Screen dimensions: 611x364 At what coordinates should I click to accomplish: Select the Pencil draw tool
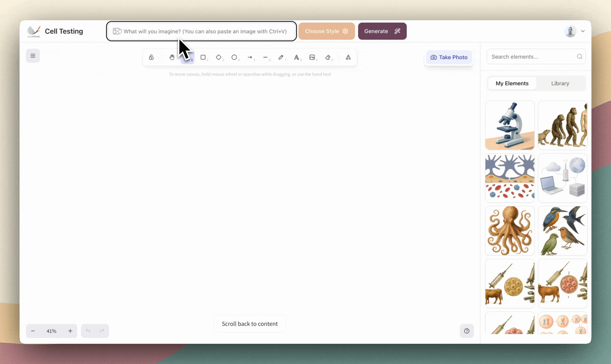click(281, 57)
